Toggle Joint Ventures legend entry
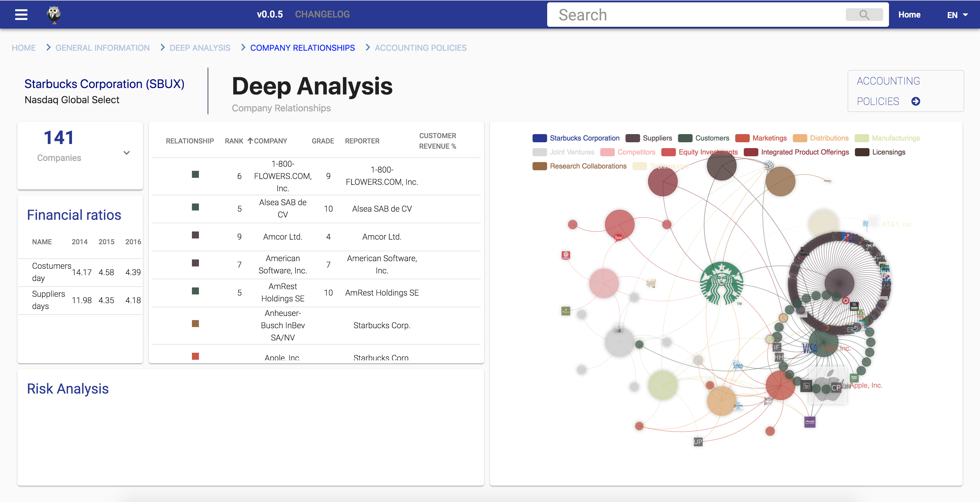980x502 pixels. coord(563,152)
